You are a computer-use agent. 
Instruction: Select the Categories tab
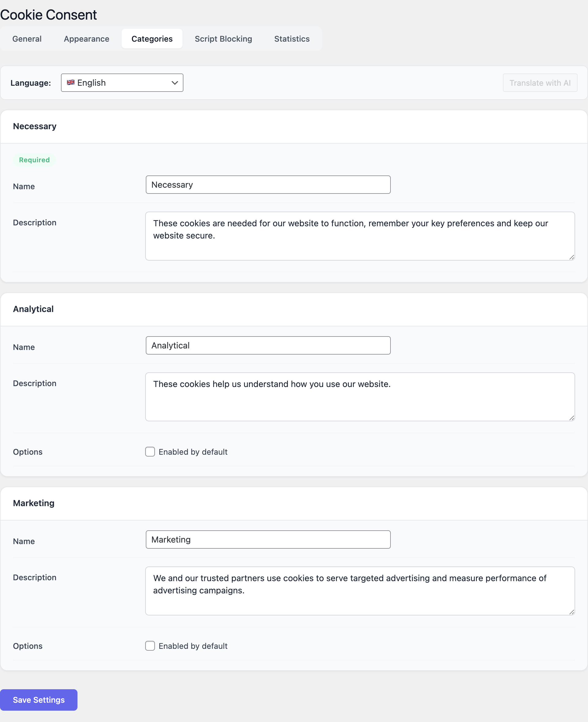click(x=152, y=39)
